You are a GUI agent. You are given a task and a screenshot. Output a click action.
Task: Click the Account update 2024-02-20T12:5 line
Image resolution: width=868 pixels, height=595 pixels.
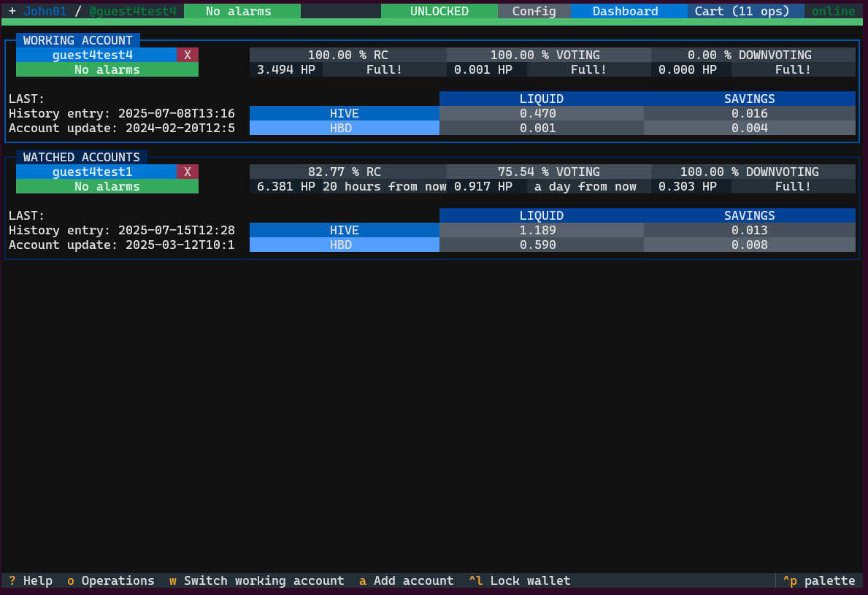(x=122, y=128)
